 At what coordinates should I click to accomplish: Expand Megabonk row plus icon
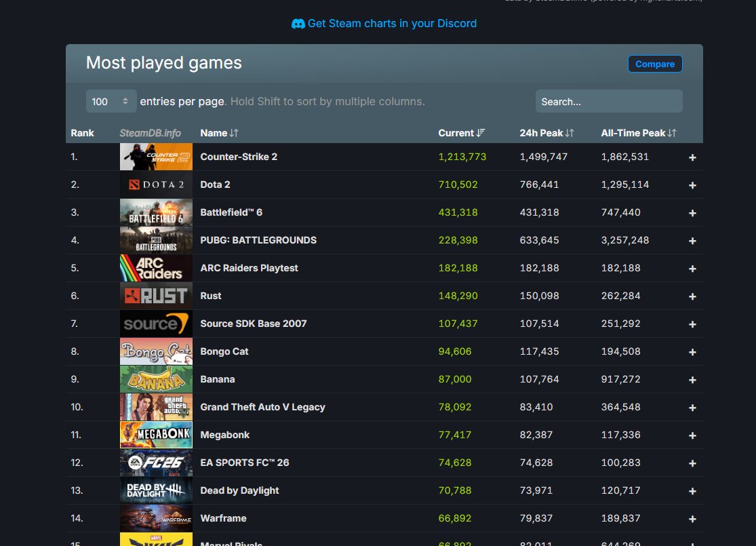click(x=692, y=435)
